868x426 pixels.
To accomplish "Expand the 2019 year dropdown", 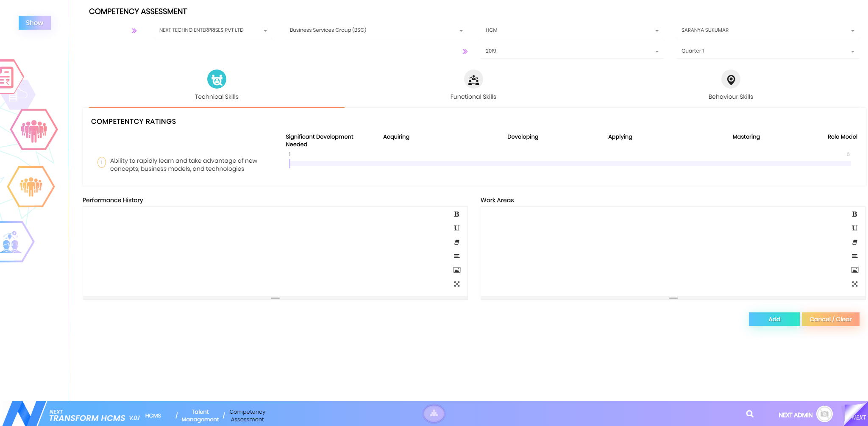I will tap(571, 51).
